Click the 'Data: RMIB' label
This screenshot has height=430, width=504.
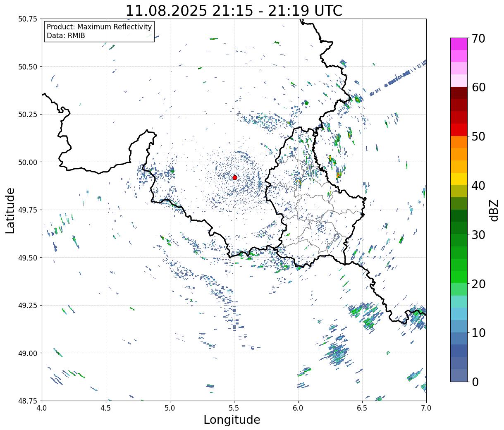[66, 36]
